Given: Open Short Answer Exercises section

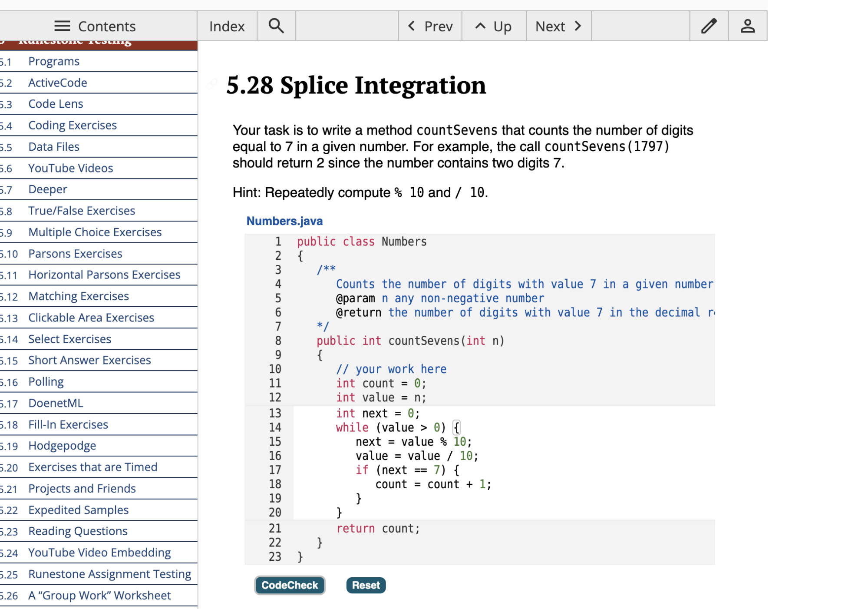Looking at the screenshot, I should point(89,360).
